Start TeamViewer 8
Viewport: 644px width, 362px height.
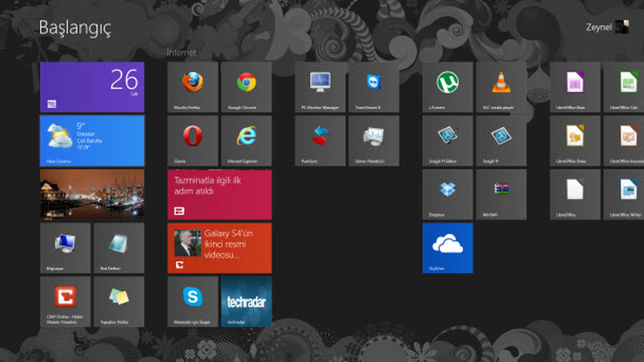(374, 87)
